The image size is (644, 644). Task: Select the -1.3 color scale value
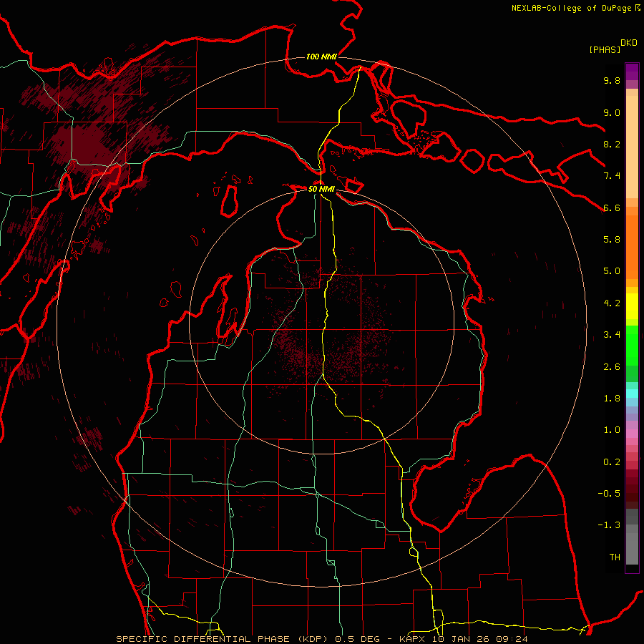[609, 525]
